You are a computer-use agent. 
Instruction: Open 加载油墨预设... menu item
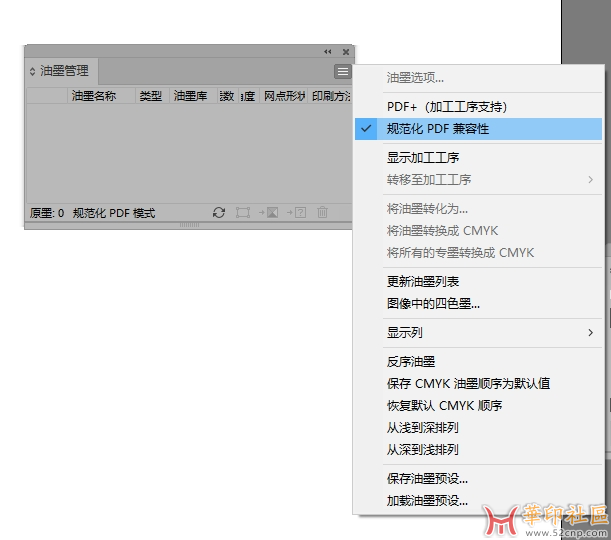pos(479,501)
